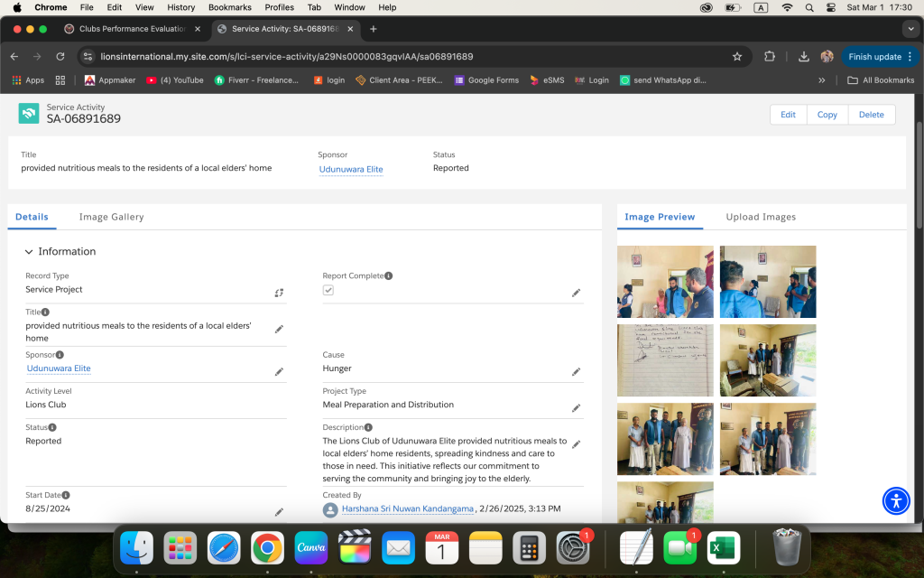
Task: Show the Report Complete info tooltip icon
Action: coord(388,275)
